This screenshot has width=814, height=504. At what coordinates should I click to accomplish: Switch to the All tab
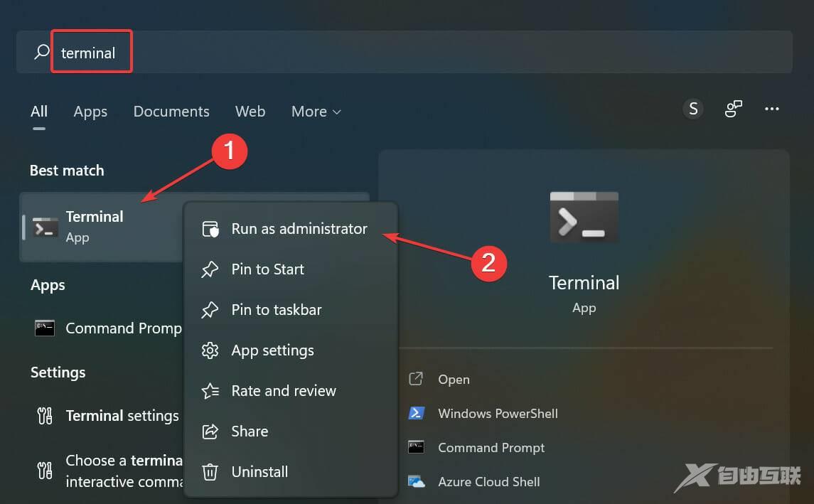pos(39,112)
